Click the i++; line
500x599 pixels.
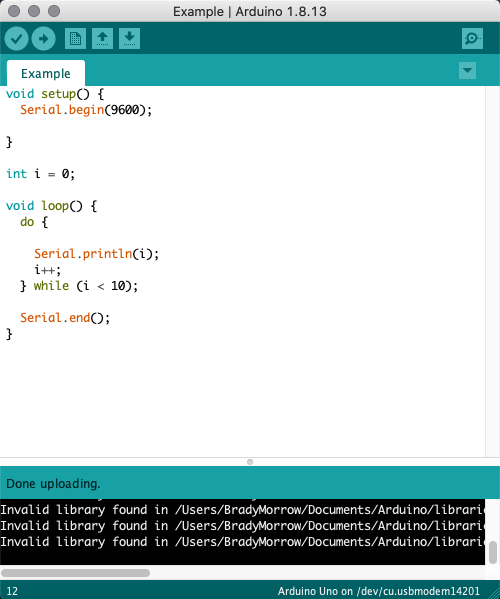[x=47, y=270]
